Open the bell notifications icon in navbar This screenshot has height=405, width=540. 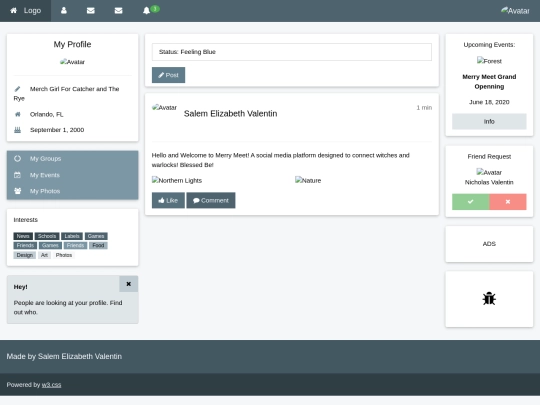click(x=146, y=11)
